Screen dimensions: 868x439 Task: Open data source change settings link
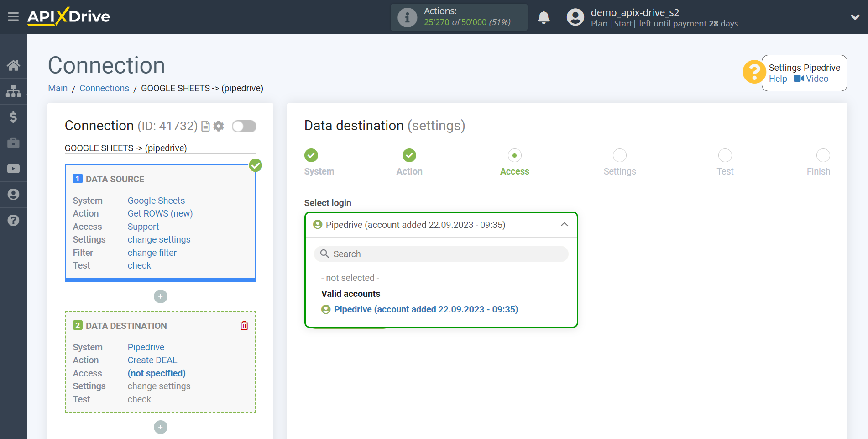point(159,239)
